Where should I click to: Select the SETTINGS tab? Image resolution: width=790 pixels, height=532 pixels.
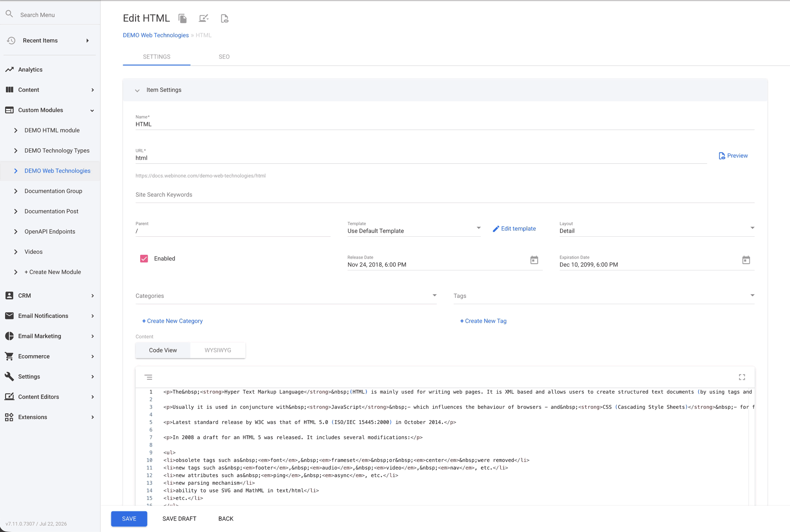tap(157, 57)
